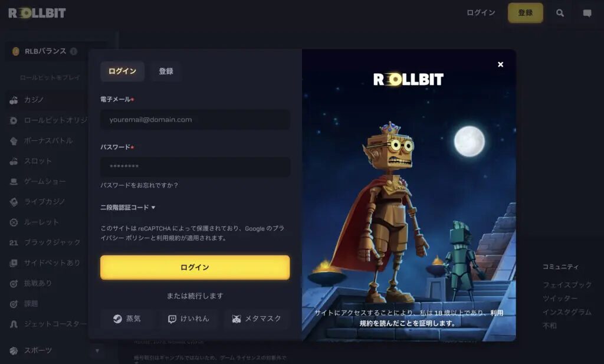Viewport: 604px width, 364px height.
Task: Click the RLB balance info icon
Action: 74,51
